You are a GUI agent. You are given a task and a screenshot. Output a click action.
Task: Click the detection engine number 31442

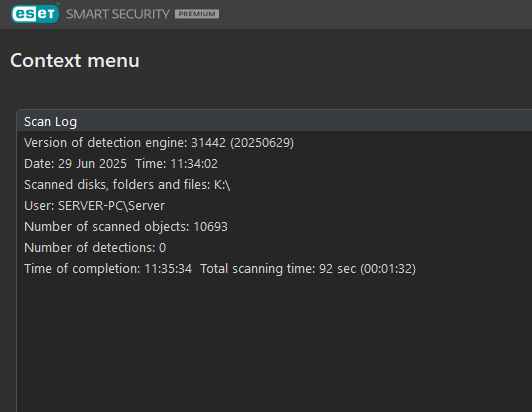[208, 143]
